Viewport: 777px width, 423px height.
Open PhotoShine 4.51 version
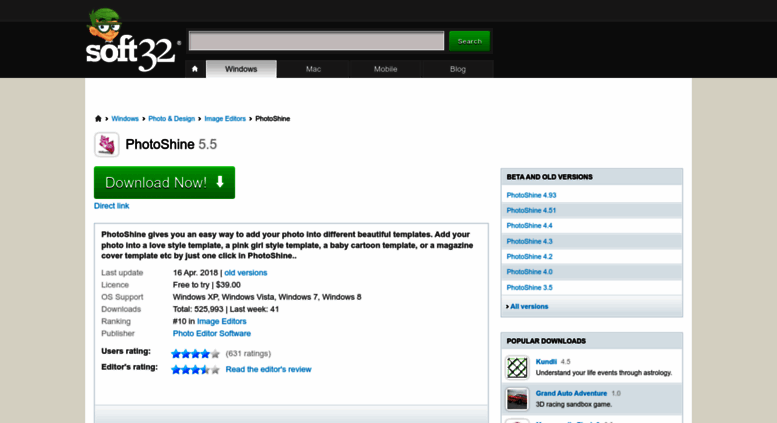point(531,211)
